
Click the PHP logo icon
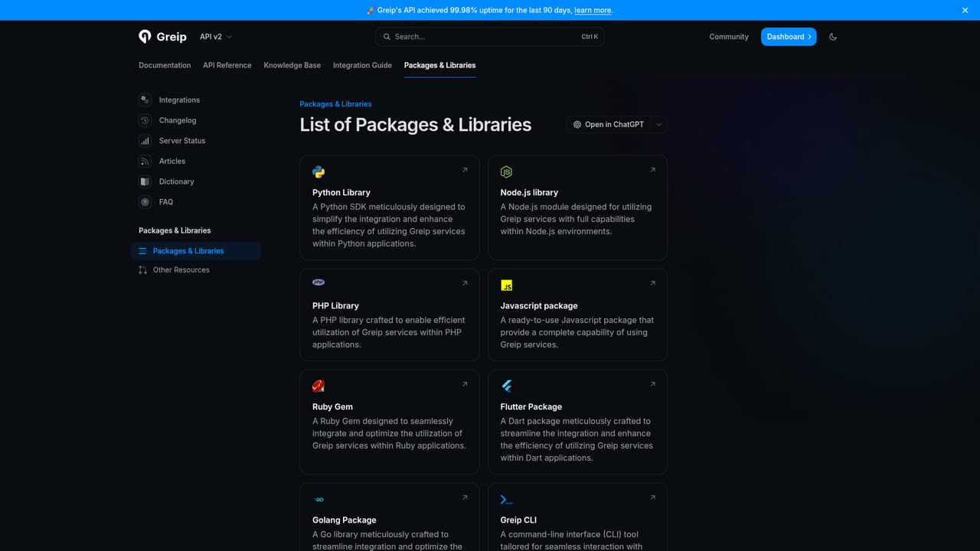click(x=318, y=282)
